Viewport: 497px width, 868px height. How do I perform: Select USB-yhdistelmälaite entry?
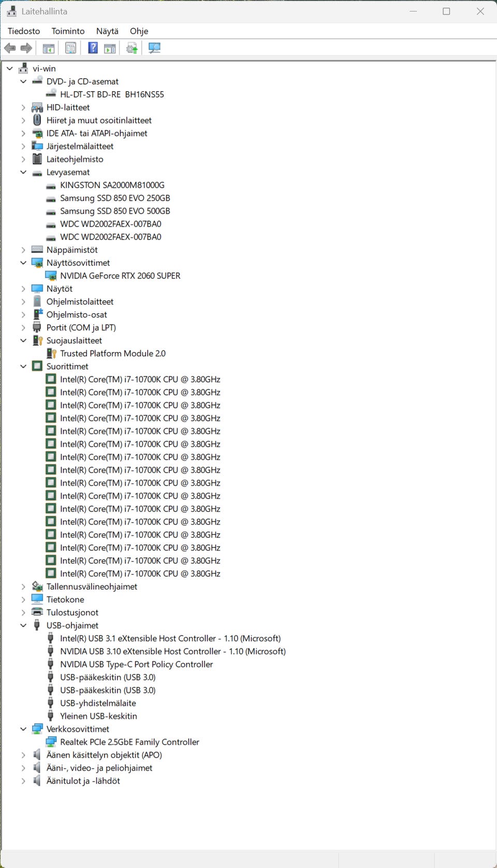pos(98,703)
